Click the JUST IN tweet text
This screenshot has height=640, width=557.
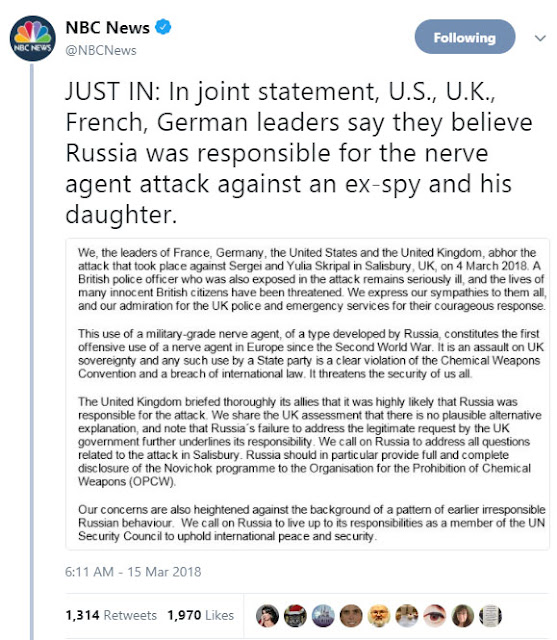tap(299, 153)
